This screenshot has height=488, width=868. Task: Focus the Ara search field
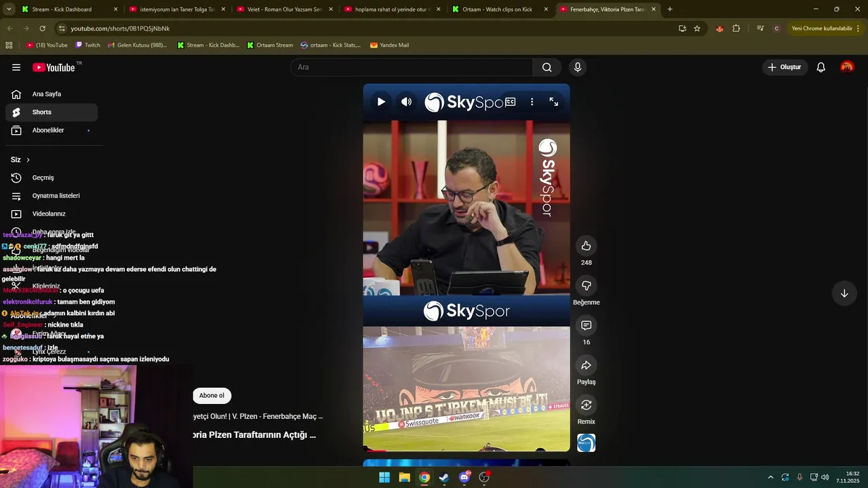(412, 67)
